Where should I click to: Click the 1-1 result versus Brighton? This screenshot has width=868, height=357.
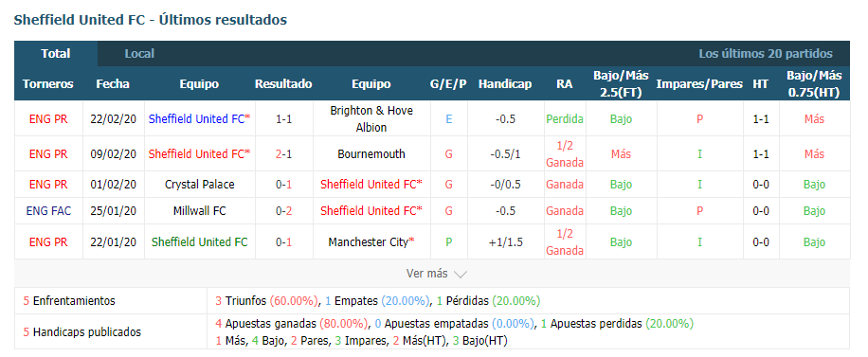pos(283,118)
